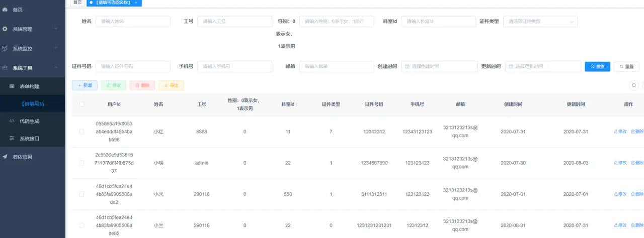The height and width of the screenshot is (238, 644).
Task: Click the 新增 button
Action: (x=85, y=85)
